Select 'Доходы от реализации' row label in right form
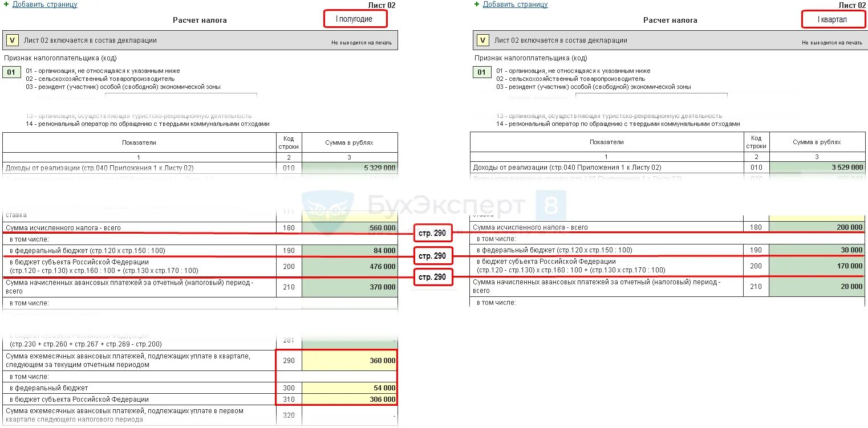Image resolution: width=868 pixels, height=428 pixels. (567, 168)
